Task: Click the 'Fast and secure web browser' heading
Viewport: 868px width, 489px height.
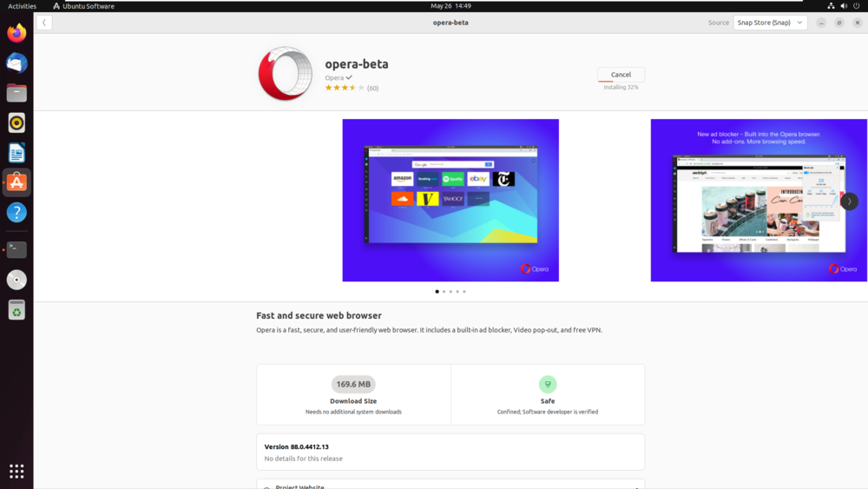Action: pos(319,315)
